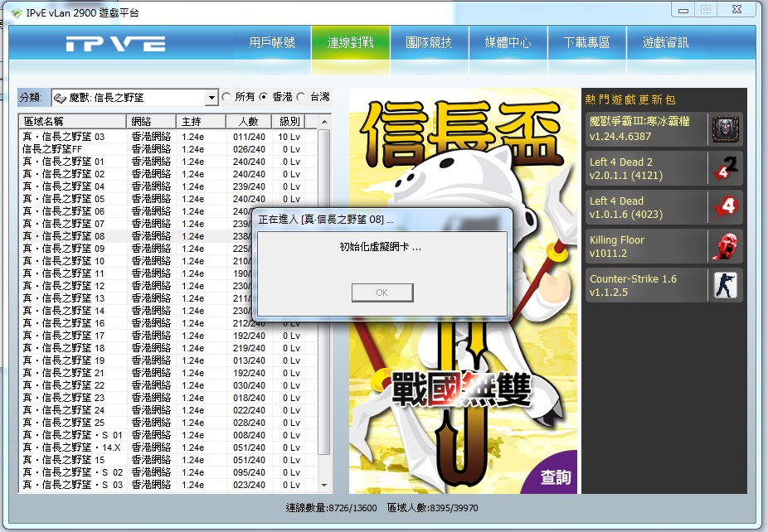The height and width of the screenshot is (532, 768).
Task: Click the Left 4 Dead 2 icon
Action: point(725,168)
